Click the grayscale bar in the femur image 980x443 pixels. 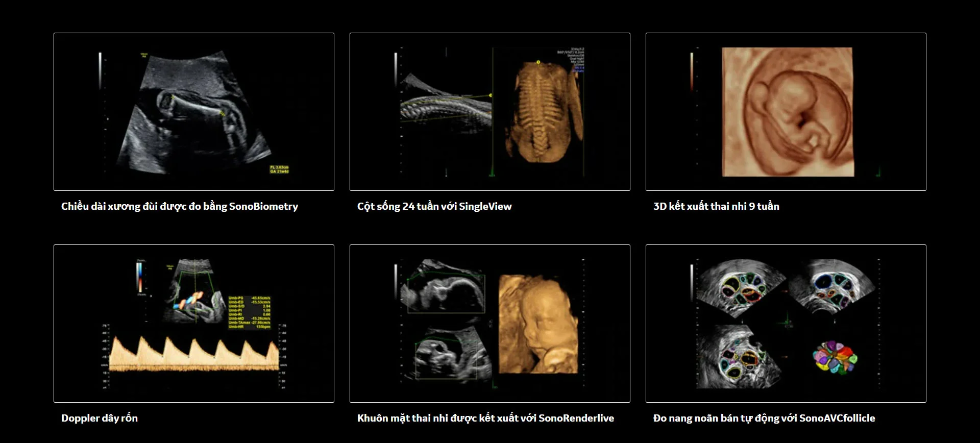(100, 71)
